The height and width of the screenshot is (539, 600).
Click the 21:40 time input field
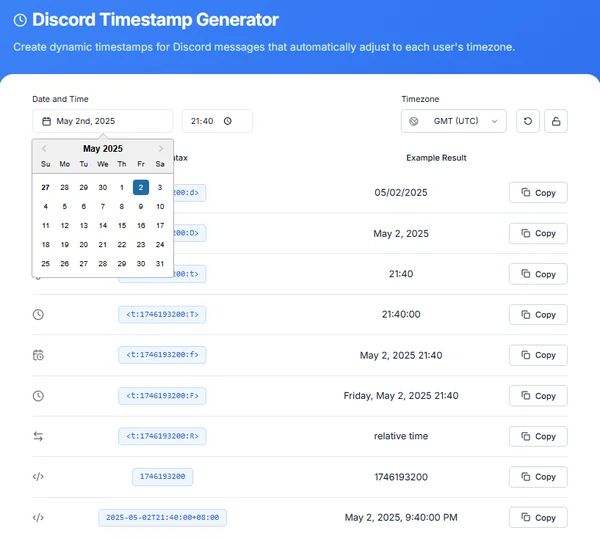[x=217, y=121]
